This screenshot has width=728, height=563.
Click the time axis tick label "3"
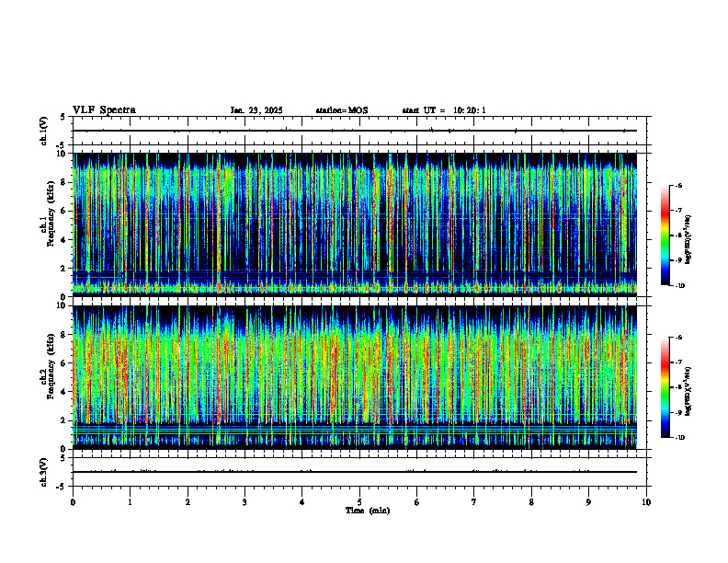click(x=245, y=502)
